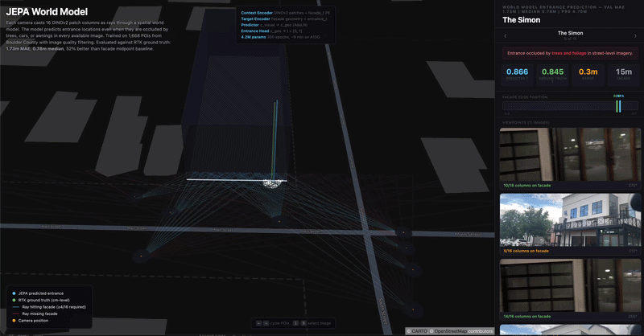Click the facade edge position track
The height and width of the screenshot is (336, 644).
[570, 106]
